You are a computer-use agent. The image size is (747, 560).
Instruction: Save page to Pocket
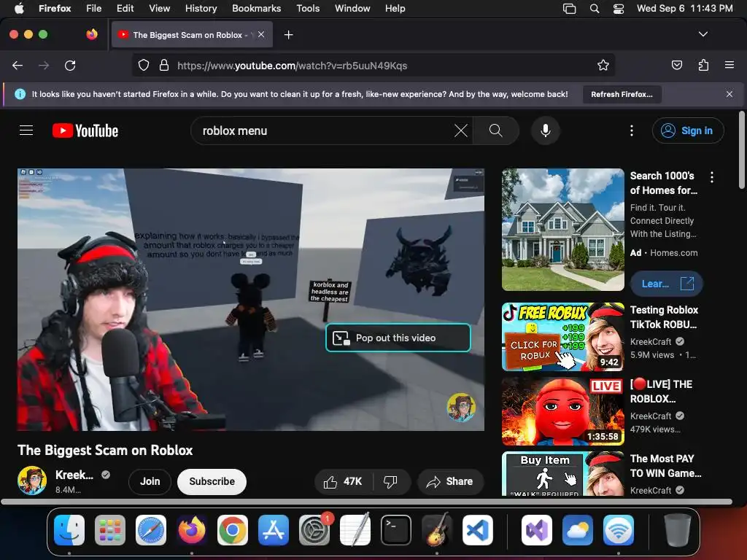(x=676, y=65)
